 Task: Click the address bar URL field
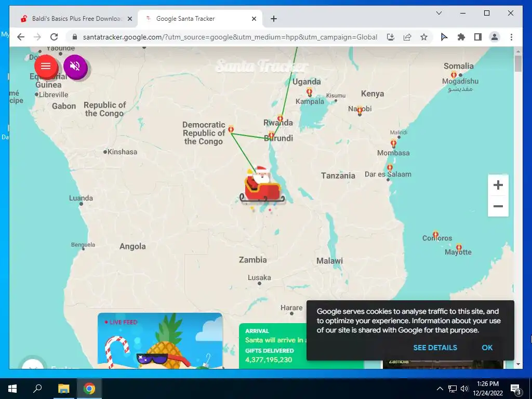pos(230,37)
